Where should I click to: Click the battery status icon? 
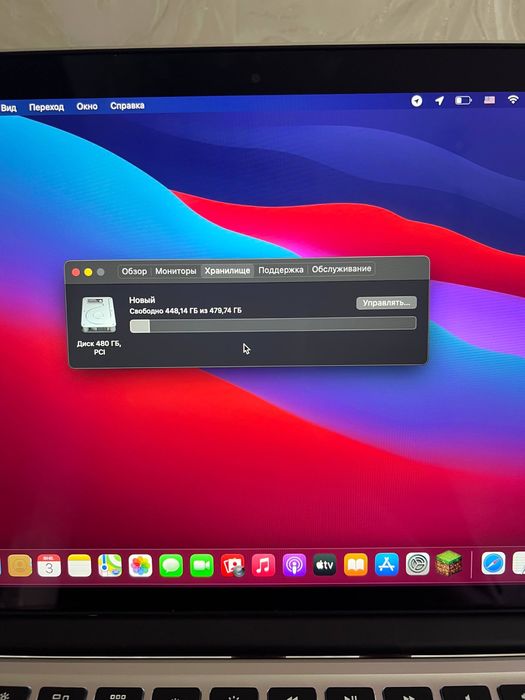tap(463, 100)
